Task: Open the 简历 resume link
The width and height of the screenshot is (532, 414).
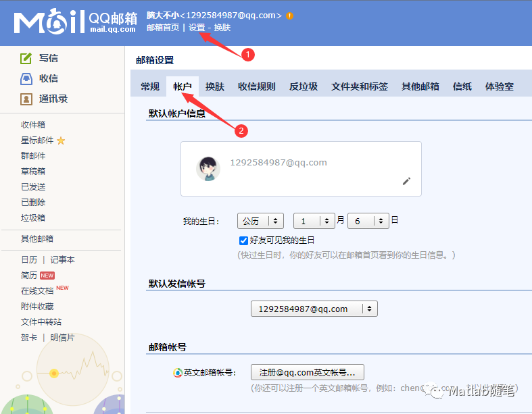Action: (29, 276)
